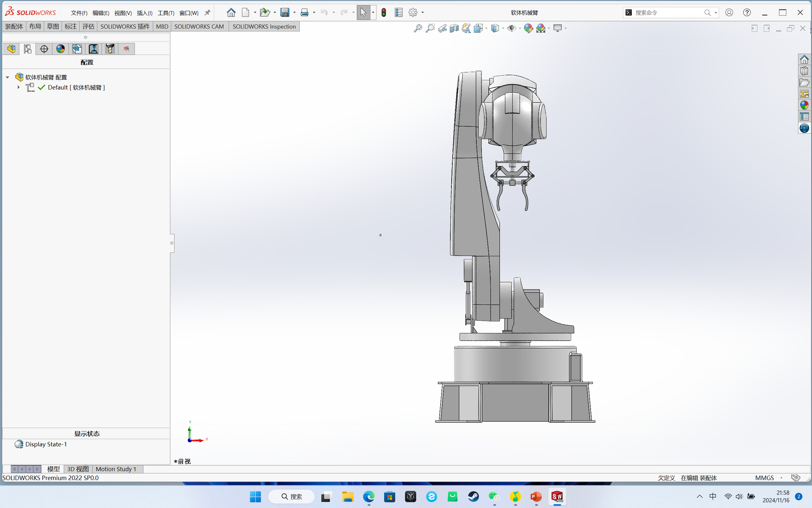Open Apply Scene dropdown arrow
The image size is (812, 508).
tap(549, 28)
